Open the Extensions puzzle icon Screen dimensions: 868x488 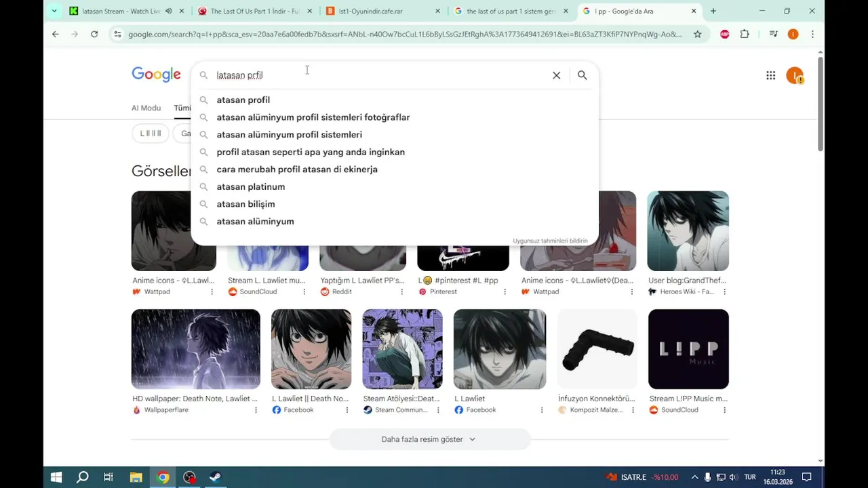[745, 34]
